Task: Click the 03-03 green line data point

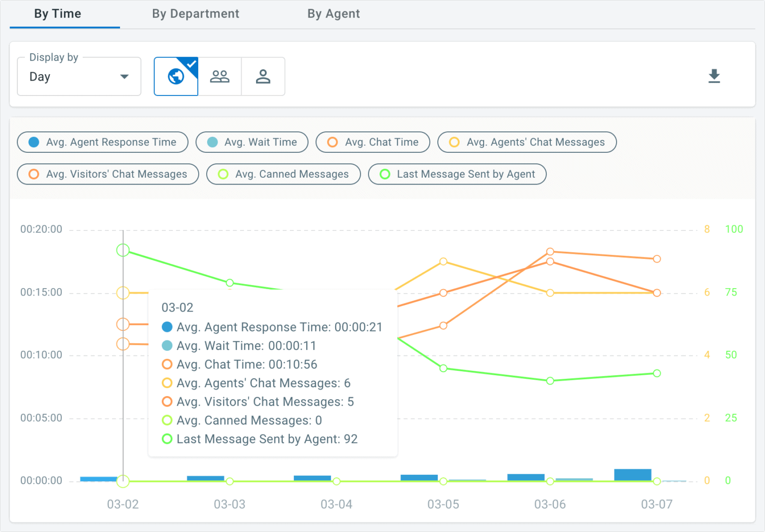Action: click(x=230, y=283)
